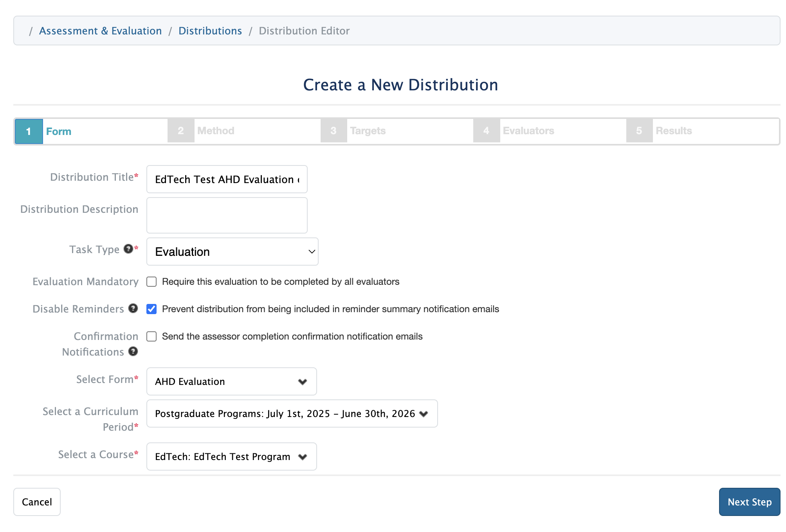Switch to the Method step tab
786x532 pixels.
click(x=216, y=131)
